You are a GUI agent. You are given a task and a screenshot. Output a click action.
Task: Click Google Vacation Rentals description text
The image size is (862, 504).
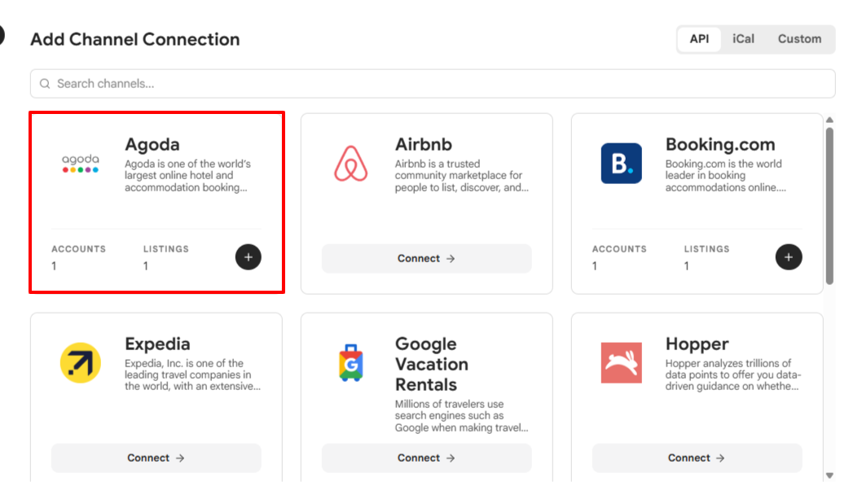tap(462, 415)
